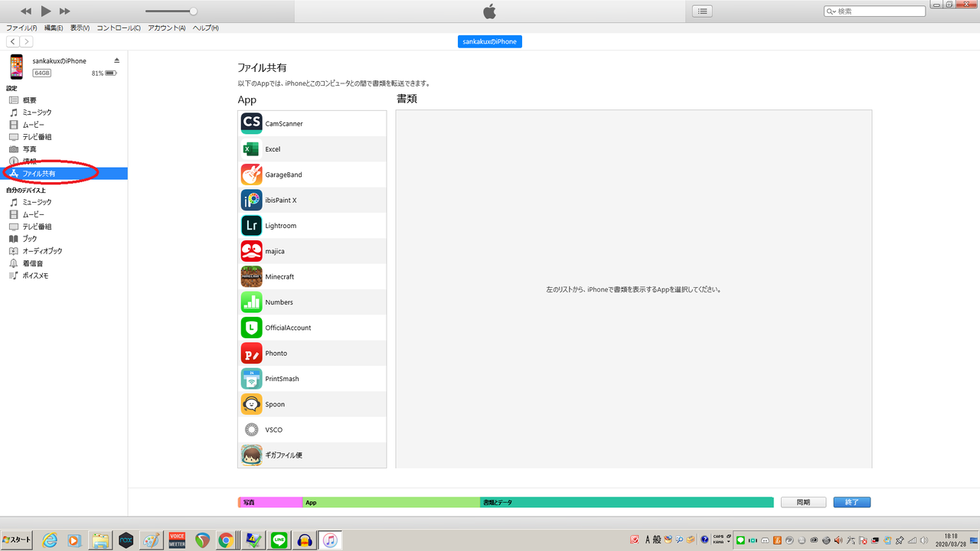Click the 書類とデータ storage bar segment
The image size is (980, 551).
(x=627, y=502)
